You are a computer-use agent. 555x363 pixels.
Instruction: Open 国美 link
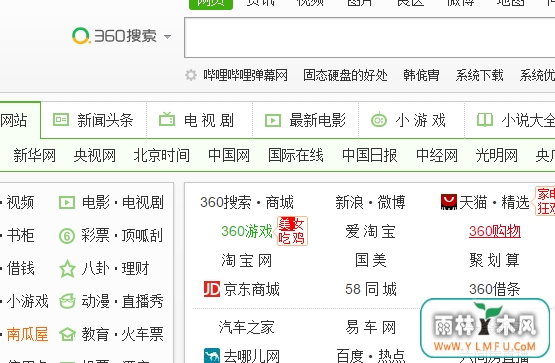coord(371,260)
